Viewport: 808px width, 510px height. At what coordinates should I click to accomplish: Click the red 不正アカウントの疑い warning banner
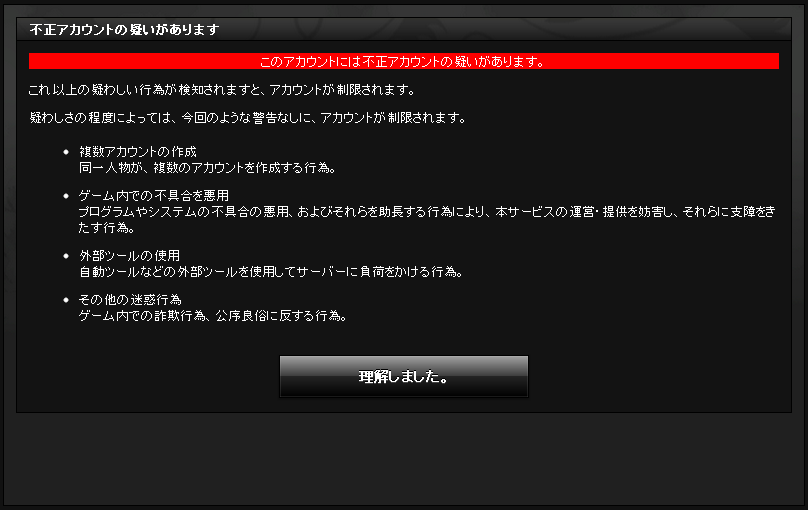[403, 61]
